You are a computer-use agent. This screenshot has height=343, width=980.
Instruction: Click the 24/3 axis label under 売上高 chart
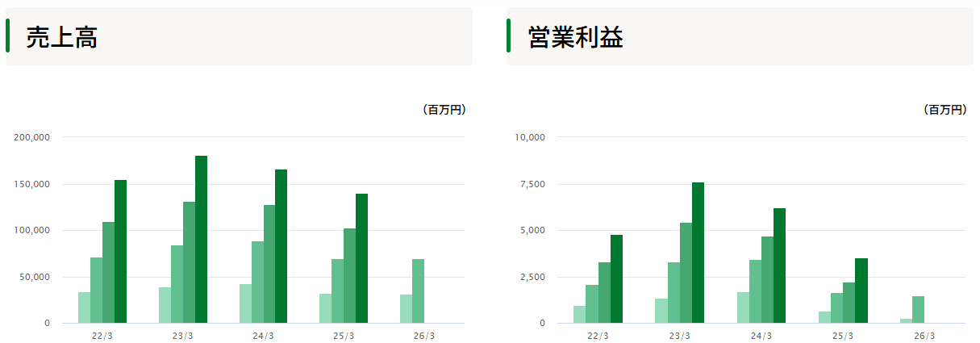(264, 336)
